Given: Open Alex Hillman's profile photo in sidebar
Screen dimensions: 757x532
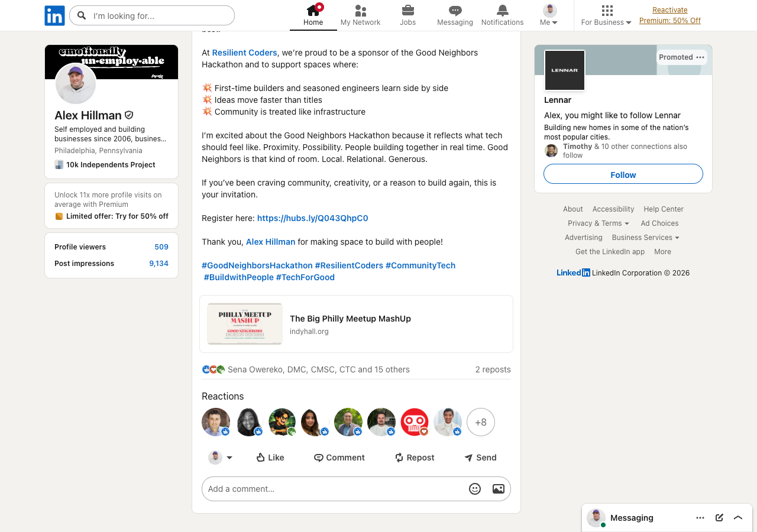Looking at the screenshot, I should (x=76, y=84).
